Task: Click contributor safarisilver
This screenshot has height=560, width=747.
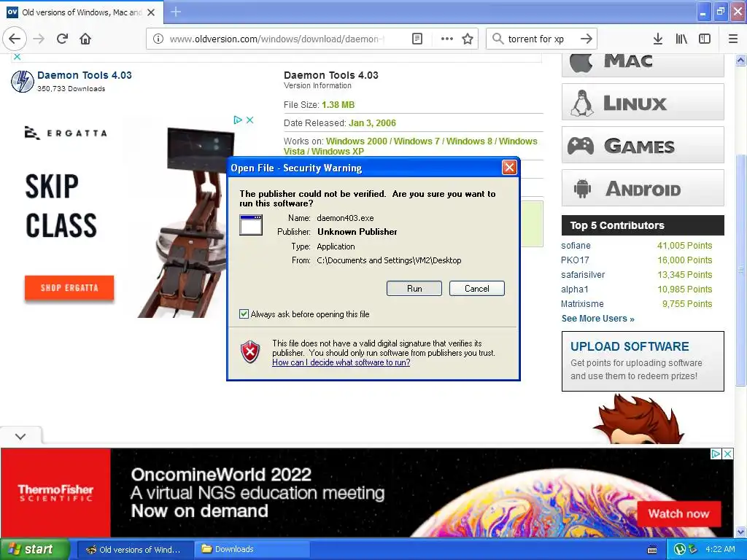Action: coord(583,275)
